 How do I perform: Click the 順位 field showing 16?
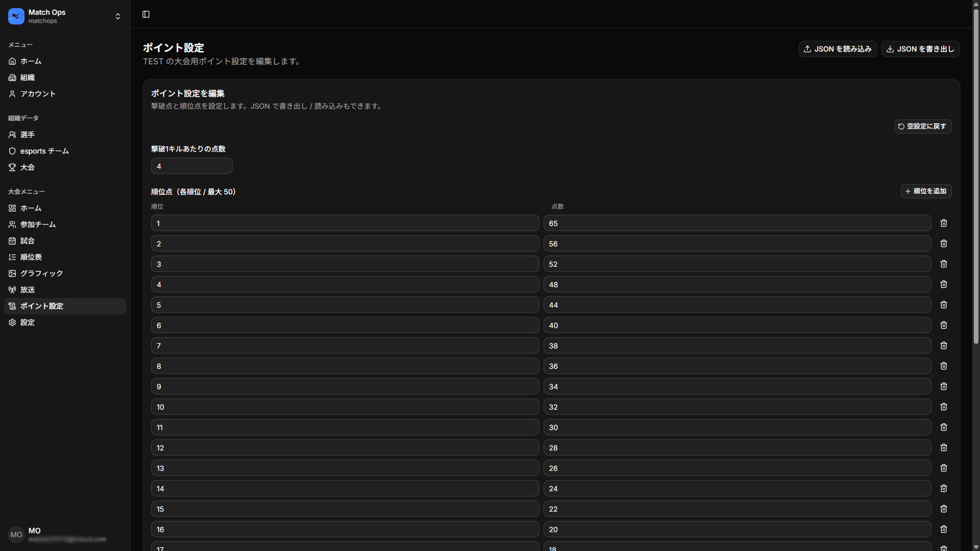[x=345, y=529]
